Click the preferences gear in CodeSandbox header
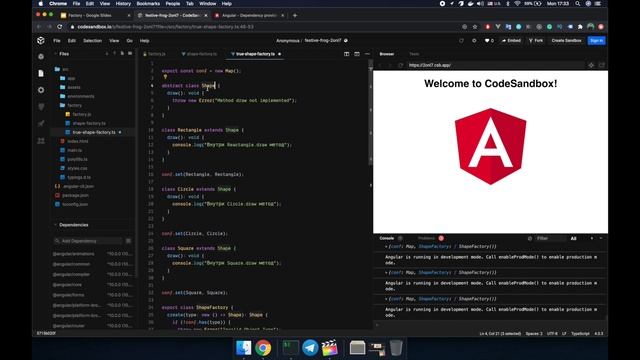The image size is (640, 360). [x=474, y=40]
